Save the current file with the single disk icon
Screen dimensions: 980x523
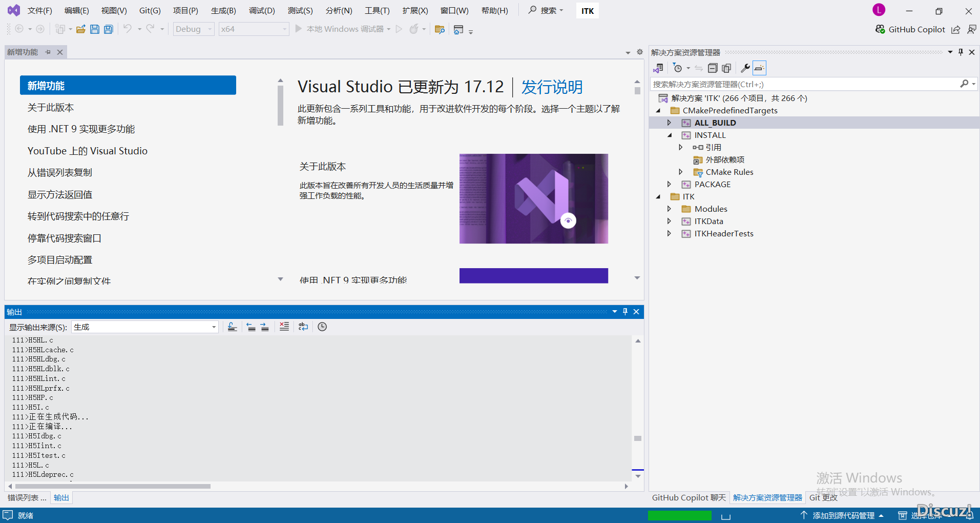pyautogui.click(x=95, y=29)
